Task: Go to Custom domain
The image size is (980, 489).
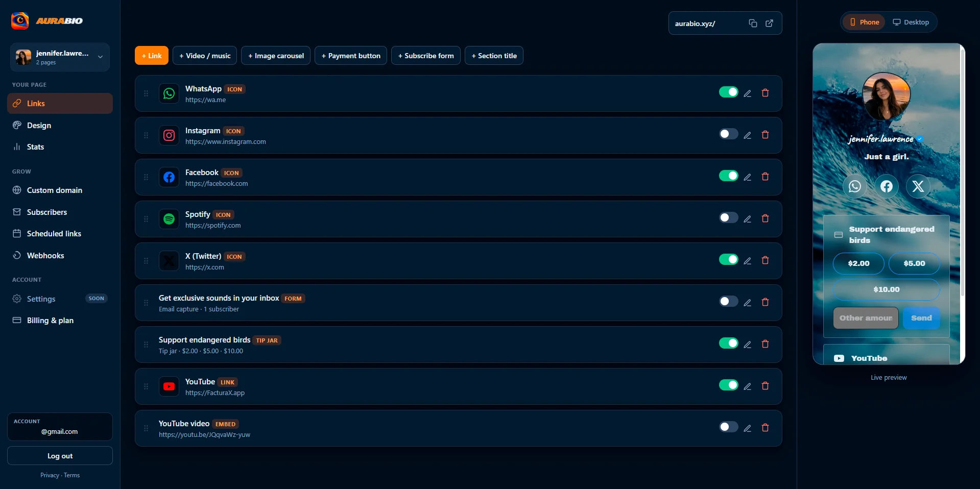Action: click(60, 190)
